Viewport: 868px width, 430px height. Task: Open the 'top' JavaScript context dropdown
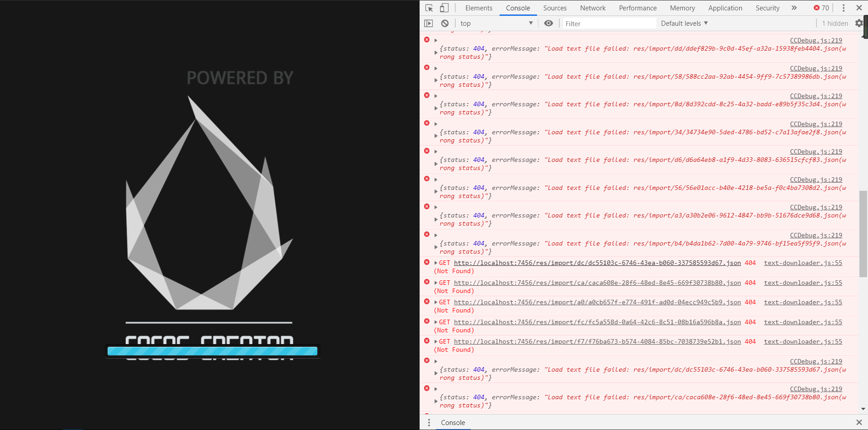point(496,23)
